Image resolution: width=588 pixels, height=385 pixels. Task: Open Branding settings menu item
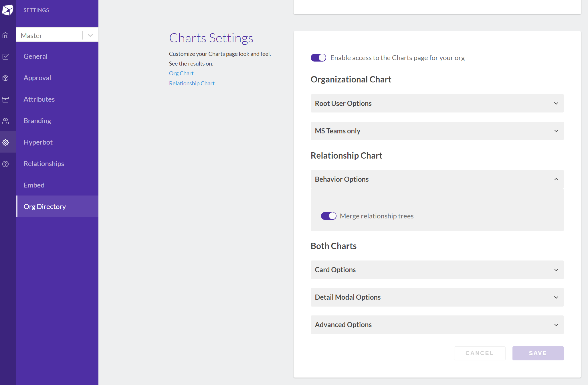click(57, 121)
